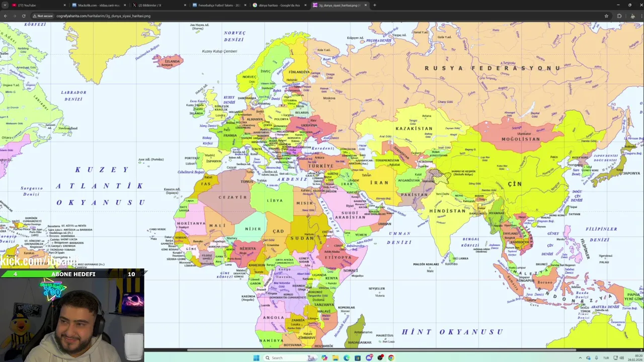Click the ÇAD label on map

(x=278, y=231)
